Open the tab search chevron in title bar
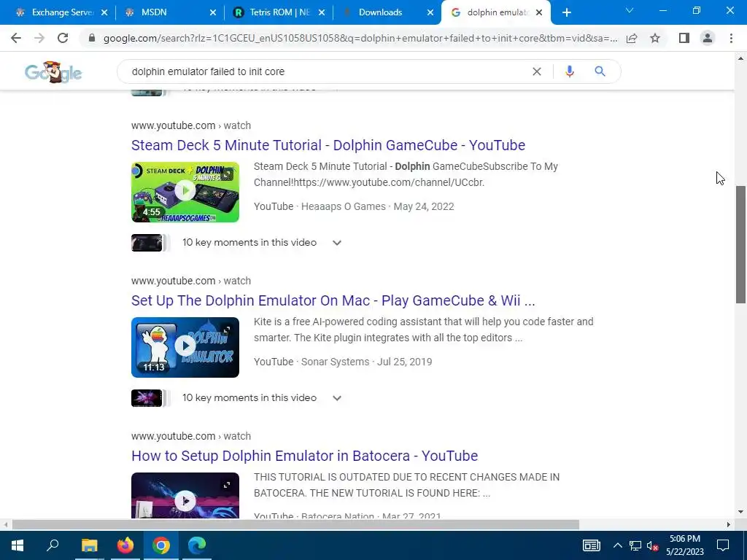 [630, 10]
